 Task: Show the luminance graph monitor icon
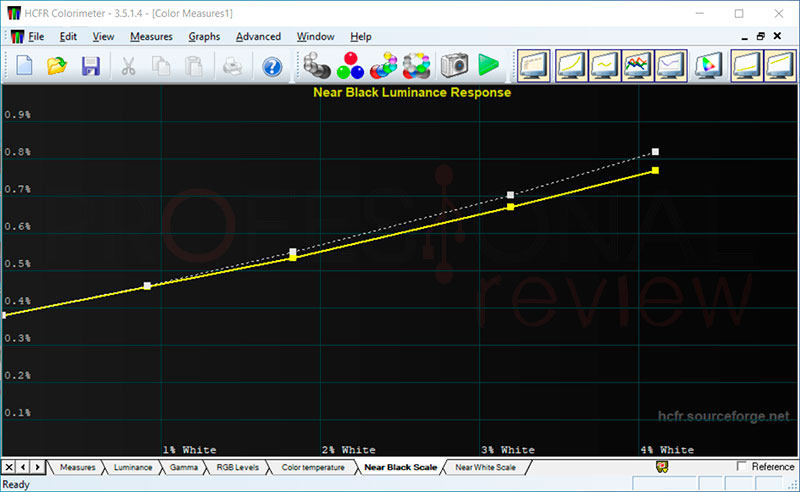(571, 65)
